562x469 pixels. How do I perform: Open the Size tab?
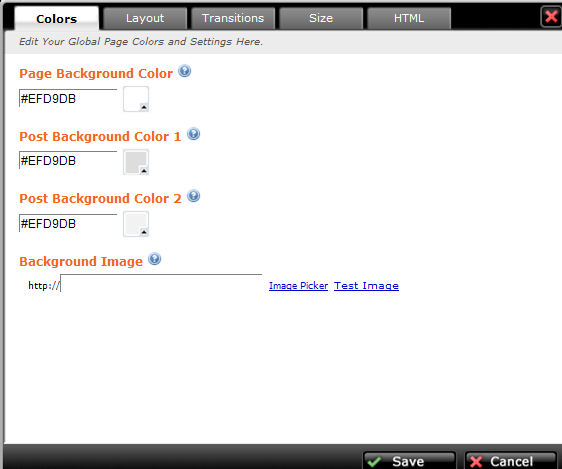[x=321, y=18]
